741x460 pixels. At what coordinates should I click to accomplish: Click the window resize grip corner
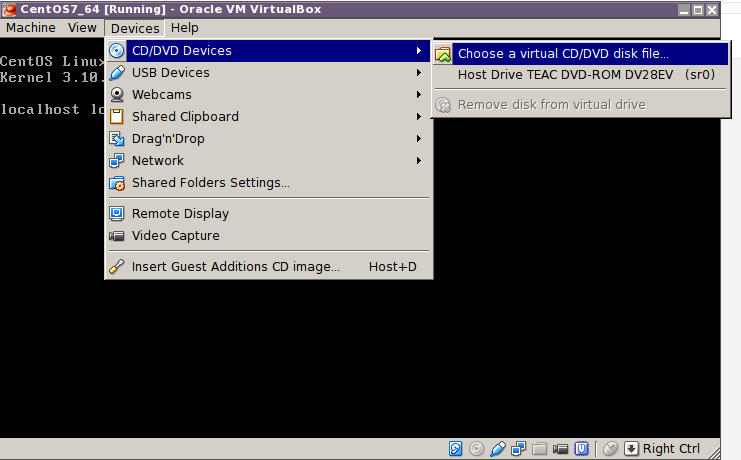(x=714, y=452)
